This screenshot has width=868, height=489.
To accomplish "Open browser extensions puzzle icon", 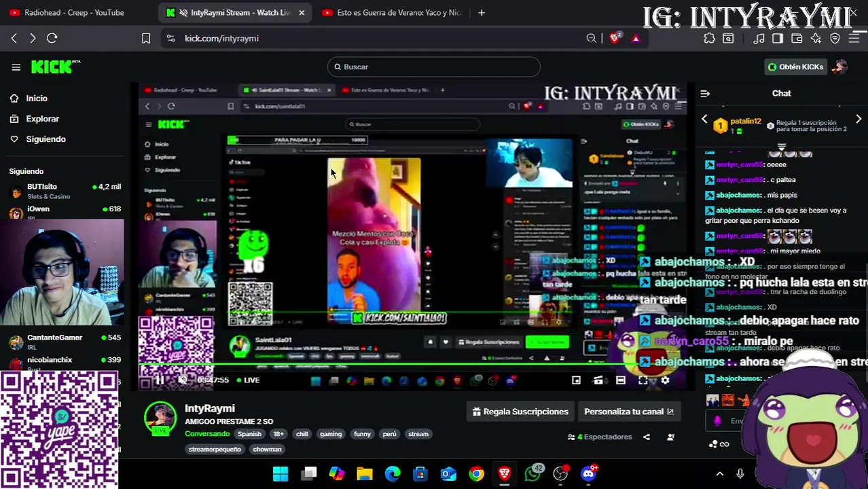I will 709,39.
